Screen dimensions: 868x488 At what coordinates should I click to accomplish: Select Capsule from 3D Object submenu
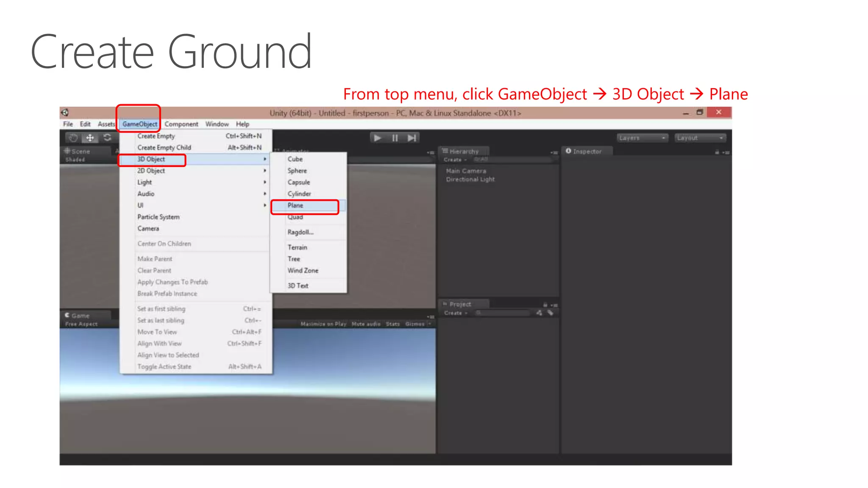coord(309,182)
